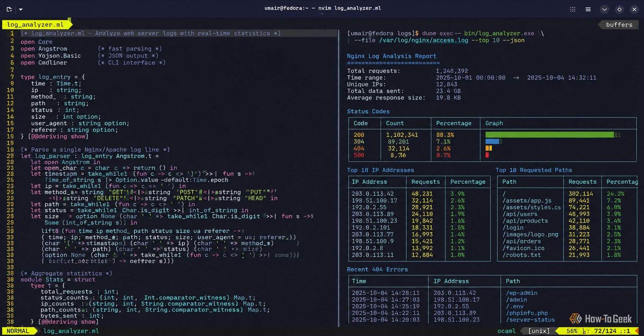Click the 72/124 line counter
644x336 pixels.
click(605, 331)
